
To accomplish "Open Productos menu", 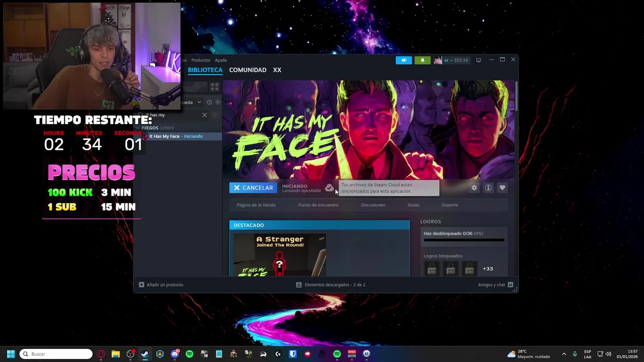I will (201, 60).
